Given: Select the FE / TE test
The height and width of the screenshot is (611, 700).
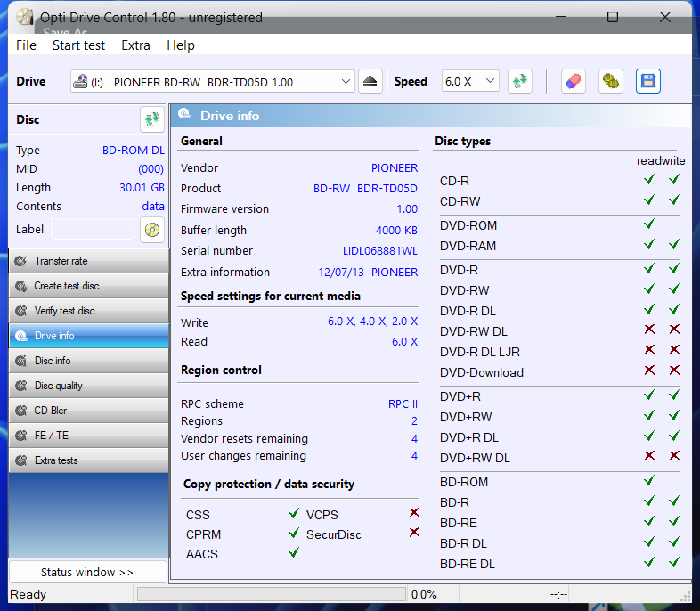Looking at the screenshot, I should pos(89,436).
